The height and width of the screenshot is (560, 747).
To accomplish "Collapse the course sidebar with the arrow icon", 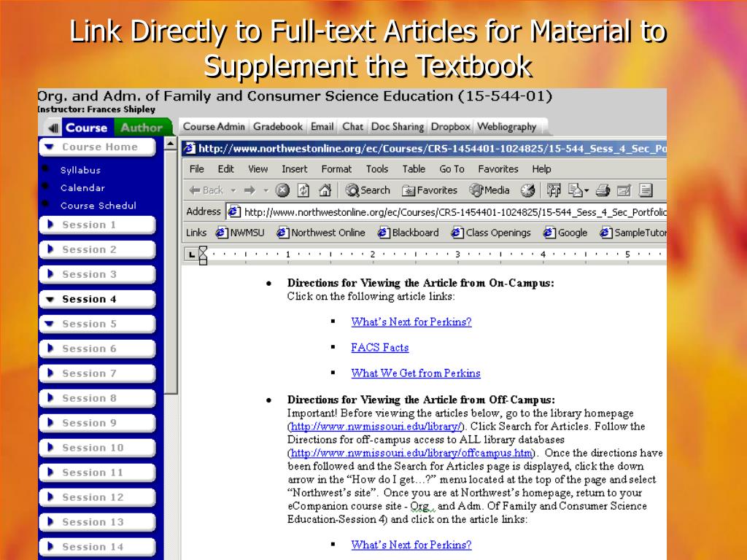I will [x=53, y=128].
